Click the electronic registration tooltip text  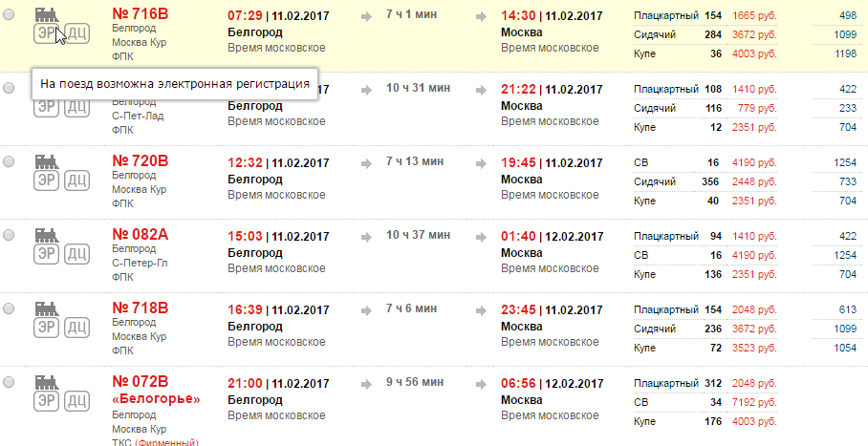point(174,84)
